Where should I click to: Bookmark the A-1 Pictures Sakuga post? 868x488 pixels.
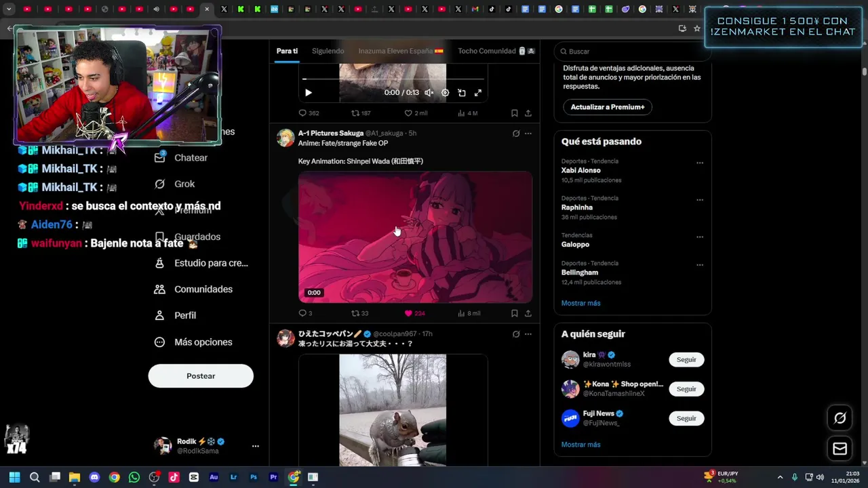pos(515,313)
